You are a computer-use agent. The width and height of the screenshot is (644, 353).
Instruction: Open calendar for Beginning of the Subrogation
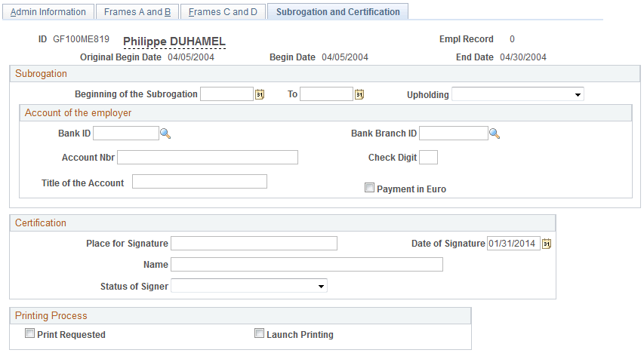tap(260, 94)
